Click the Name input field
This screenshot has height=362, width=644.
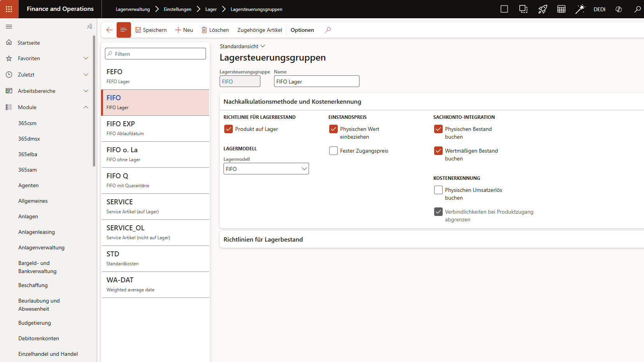[x=317, y=81]
